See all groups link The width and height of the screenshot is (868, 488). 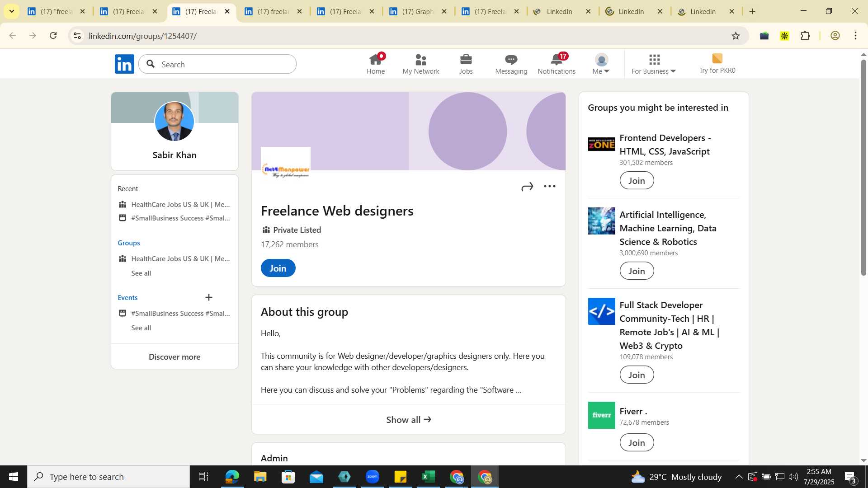click(141, 273)
